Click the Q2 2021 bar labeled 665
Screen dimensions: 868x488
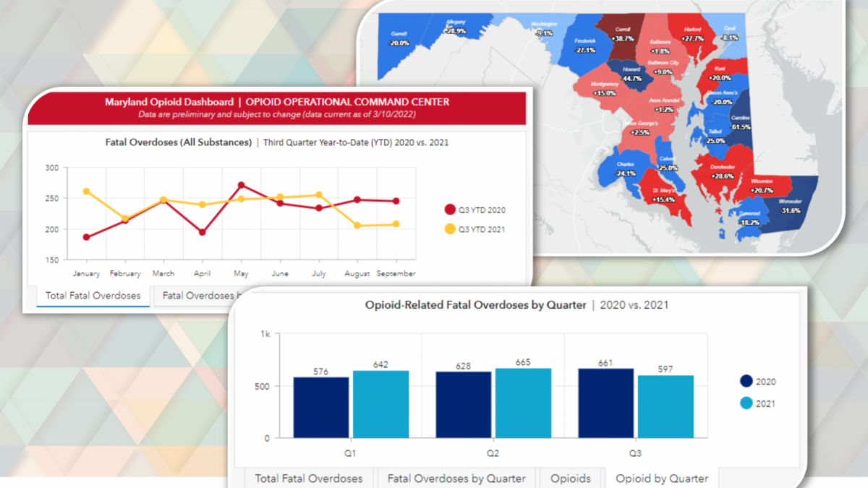click(x=522, y=403)
